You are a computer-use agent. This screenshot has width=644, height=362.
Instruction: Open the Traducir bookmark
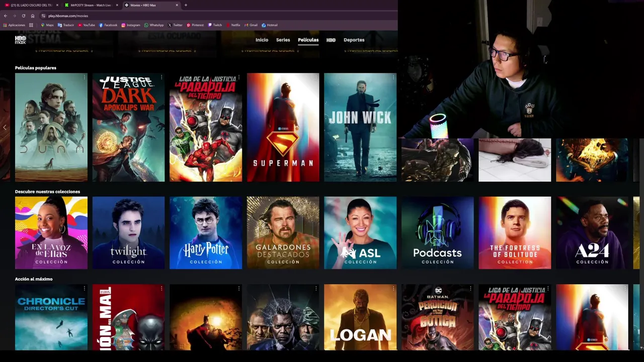[x=66, y=25]
